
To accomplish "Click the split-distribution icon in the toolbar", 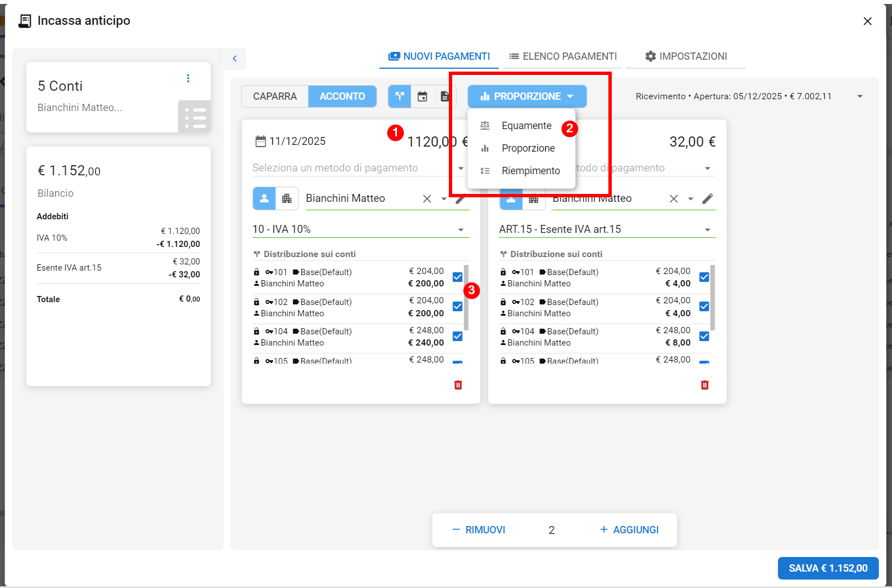I will coord(400,96).
